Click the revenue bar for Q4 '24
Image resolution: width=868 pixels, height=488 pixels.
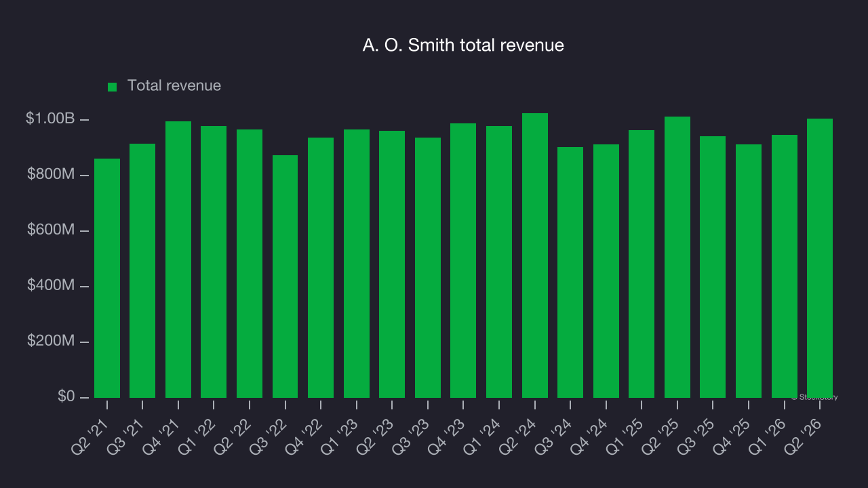pos(606,271)
